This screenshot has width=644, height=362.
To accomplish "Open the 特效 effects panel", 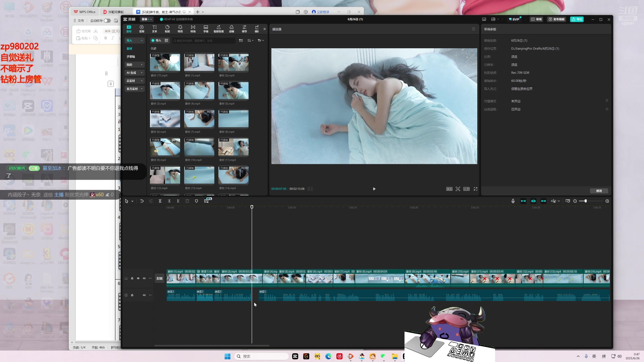I will (180, 29).
